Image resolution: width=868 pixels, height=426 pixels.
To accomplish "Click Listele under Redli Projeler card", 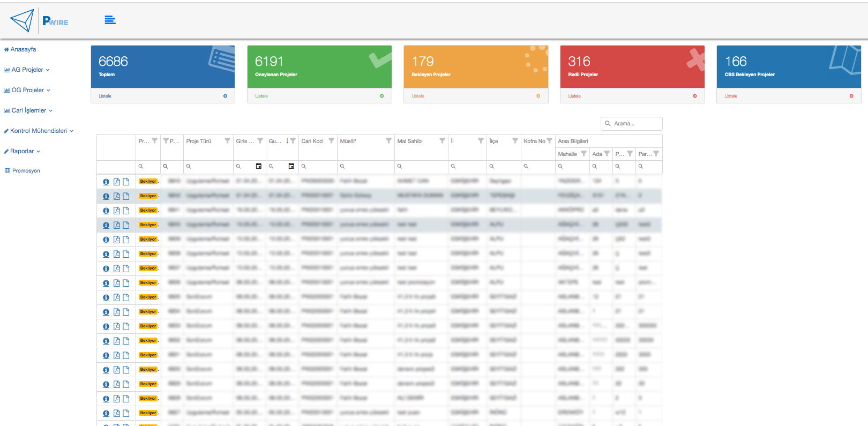I will coord(574,96).
